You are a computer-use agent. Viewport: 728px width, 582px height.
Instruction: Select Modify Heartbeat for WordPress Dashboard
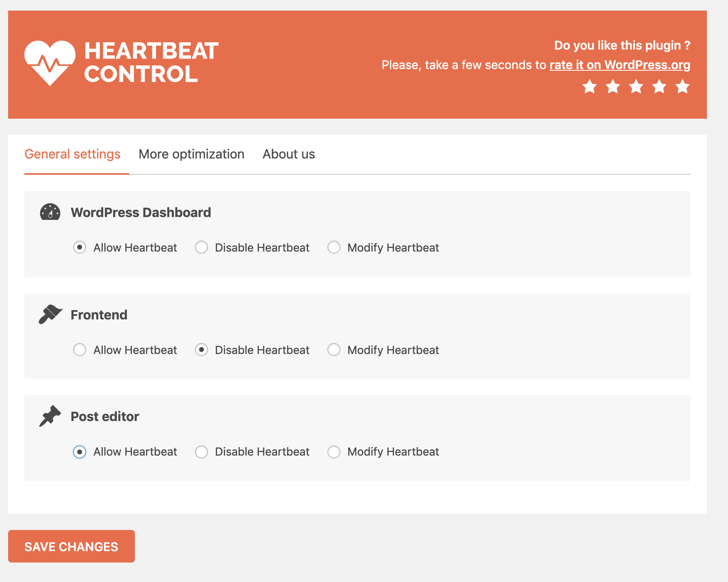pos(334,247)
